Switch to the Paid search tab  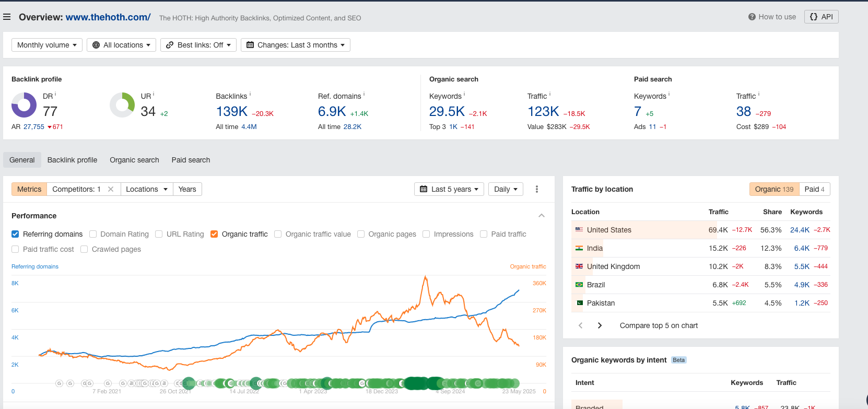[x=191, y=160]
